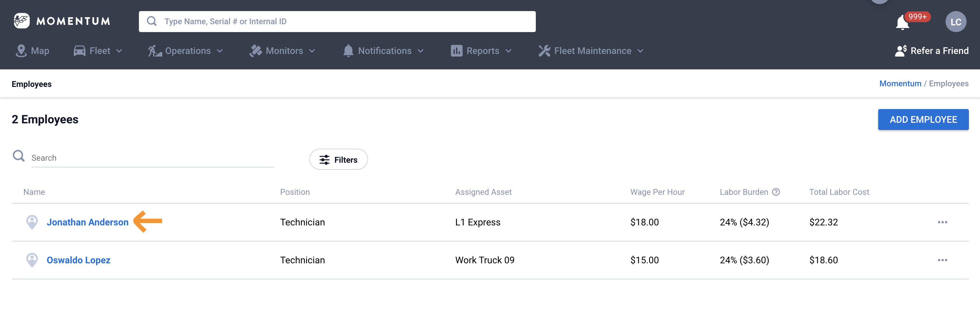Screen dimensions: 980x319
Task: Open Jonathan Anderson's row options menu
Action: 942,222
